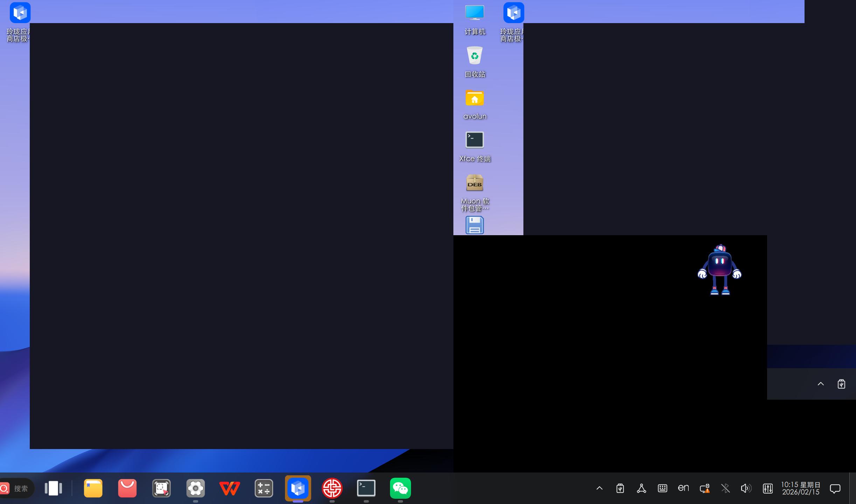The width and height of the screenshot is (856, 504).
Task: Open WeChat from the taskbar
Action: coord(400,488)
